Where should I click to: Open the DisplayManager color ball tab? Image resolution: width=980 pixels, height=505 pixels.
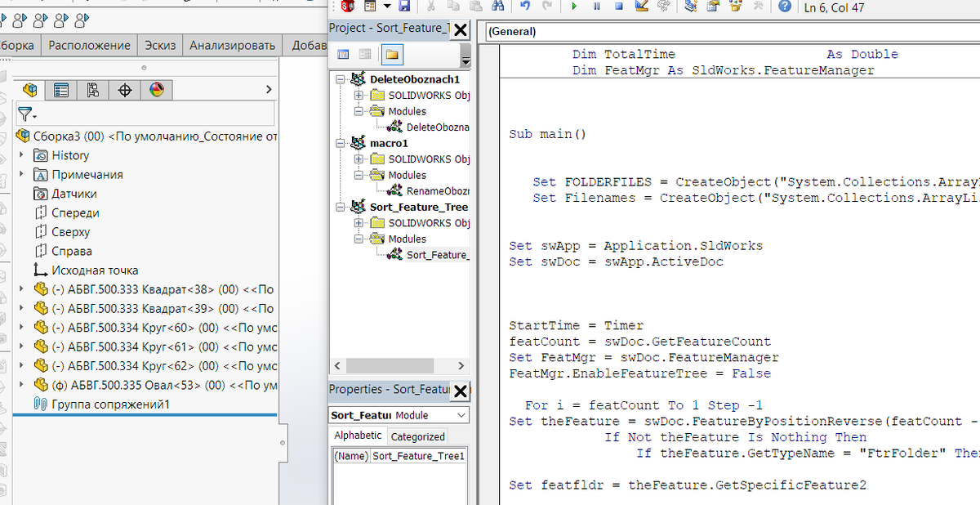click(156, 90)
